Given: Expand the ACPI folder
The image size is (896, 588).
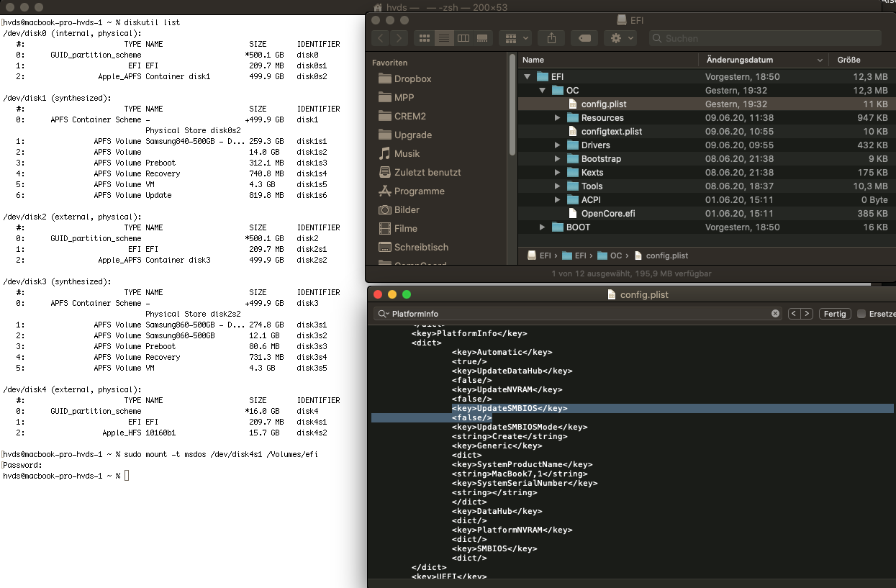Looking at the screenshot, I should coord(557,200).
